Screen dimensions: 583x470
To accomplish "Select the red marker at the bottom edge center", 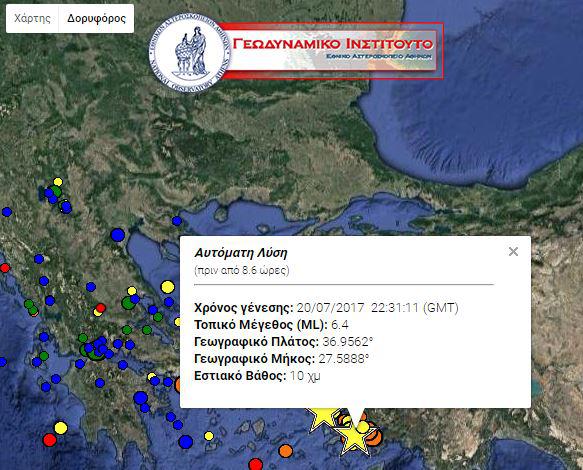I will click(x=255, y=465).
